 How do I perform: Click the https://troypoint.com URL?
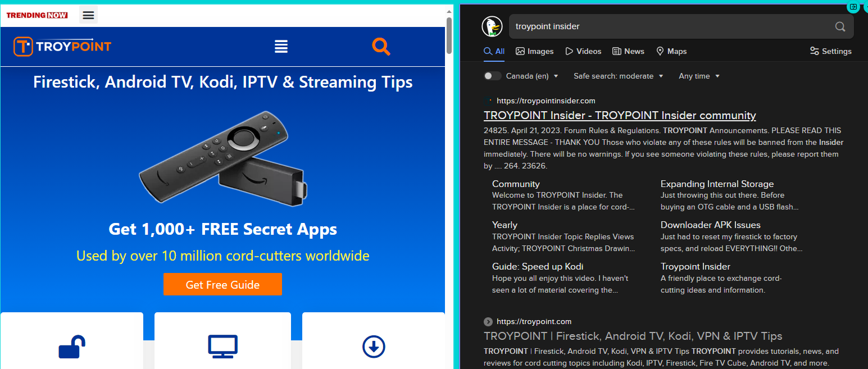(534, 322)
